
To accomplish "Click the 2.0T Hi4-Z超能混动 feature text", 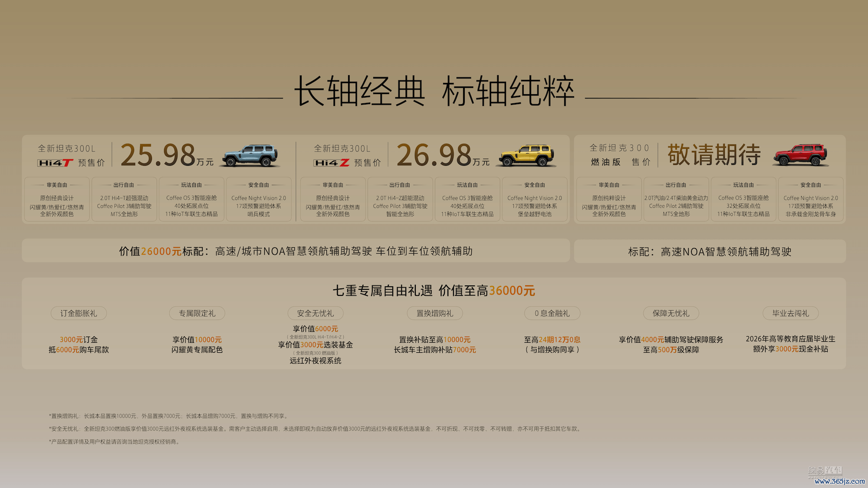I will point(400,198).
